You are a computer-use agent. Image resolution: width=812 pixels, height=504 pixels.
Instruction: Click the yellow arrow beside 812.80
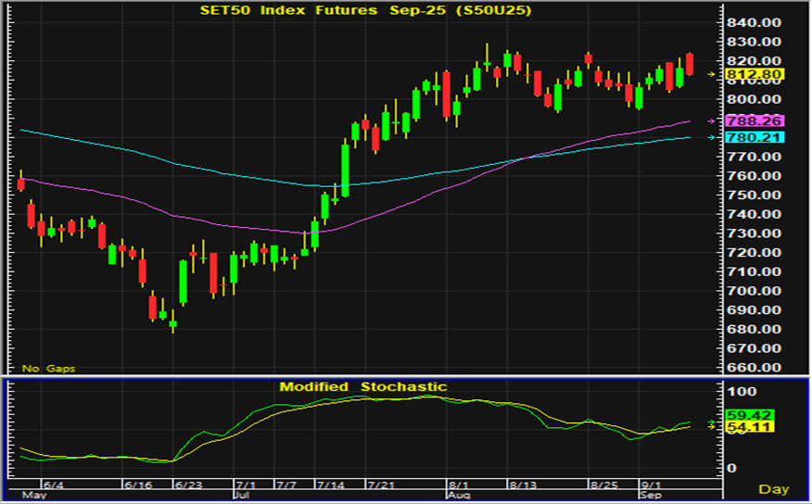[x=713, y=74]
